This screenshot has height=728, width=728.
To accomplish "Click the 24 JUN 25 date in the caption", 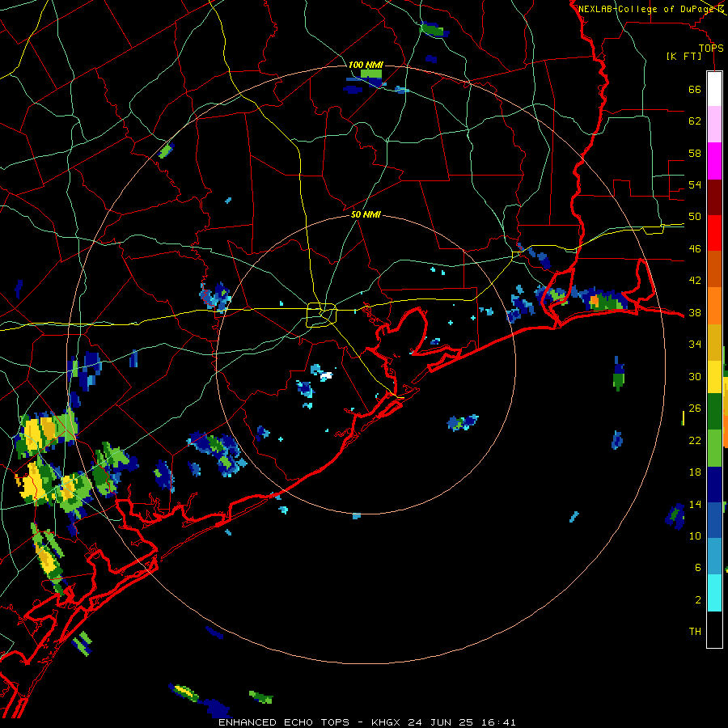I will [441, 722].
